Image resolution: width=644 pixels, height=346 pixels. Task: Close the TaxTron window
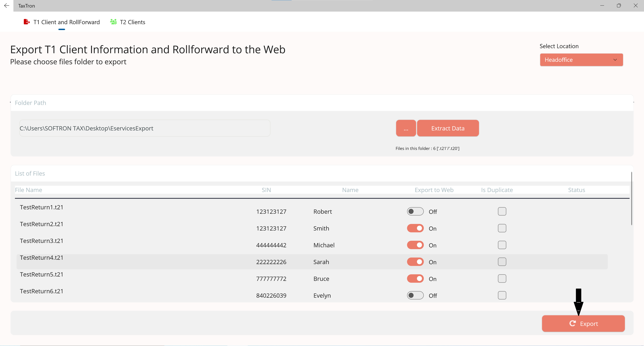pos(635,6)
